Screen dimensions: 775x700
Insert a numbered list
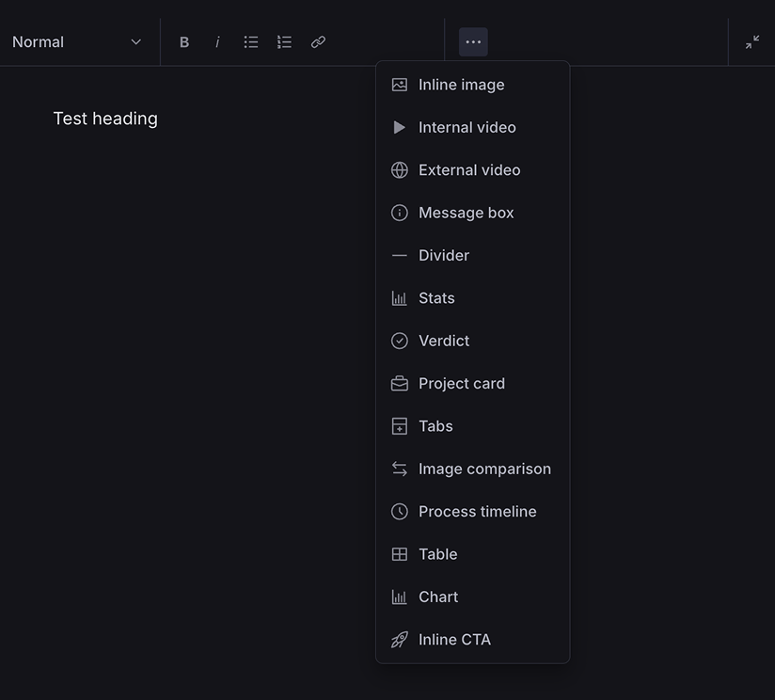click(x=284, y=42)
